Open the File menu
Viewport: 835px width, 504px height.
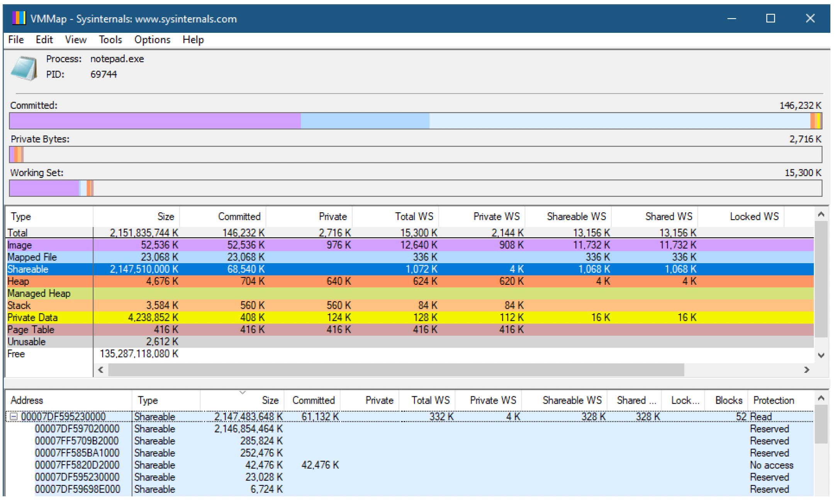(x=16, y=40)
